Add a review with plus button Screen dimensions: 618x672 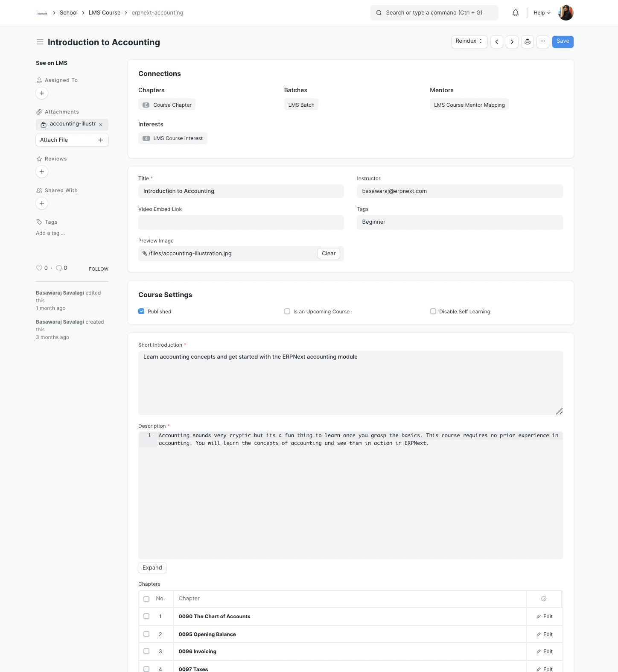42,172
